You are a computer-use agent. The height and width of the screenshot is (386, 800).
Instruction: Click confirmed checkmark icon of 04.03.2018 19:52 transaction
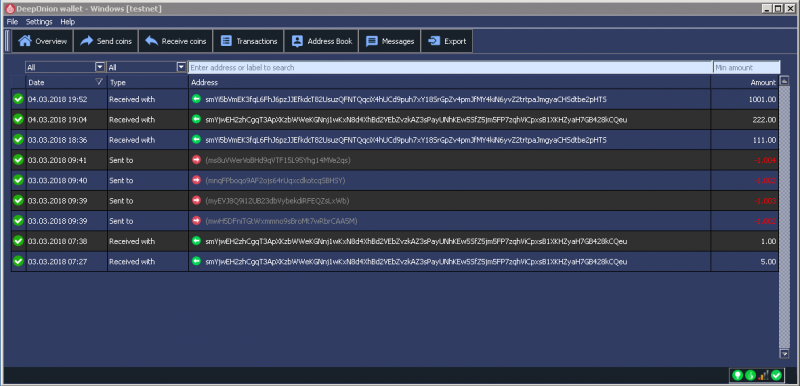tap(18, 99)
